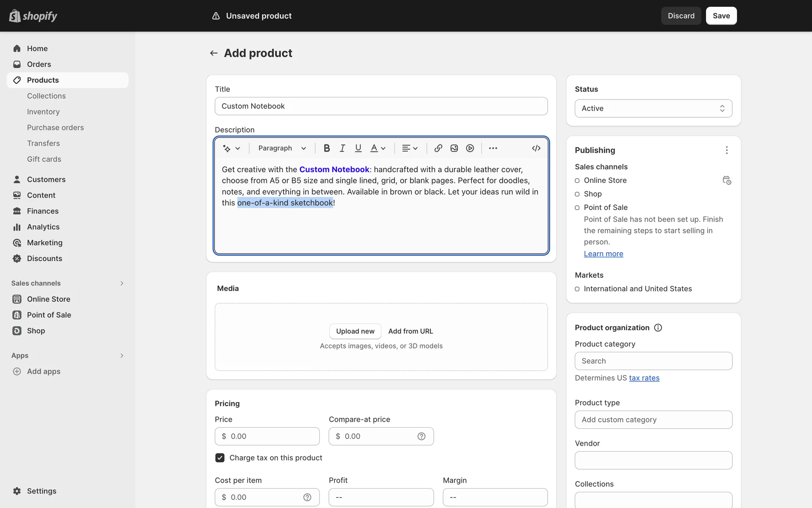The height and width of the screenshot is (508, 812).
Task: Open the Paragraph style dropdown
Action: pyautogui.click(x=282, y=148)
